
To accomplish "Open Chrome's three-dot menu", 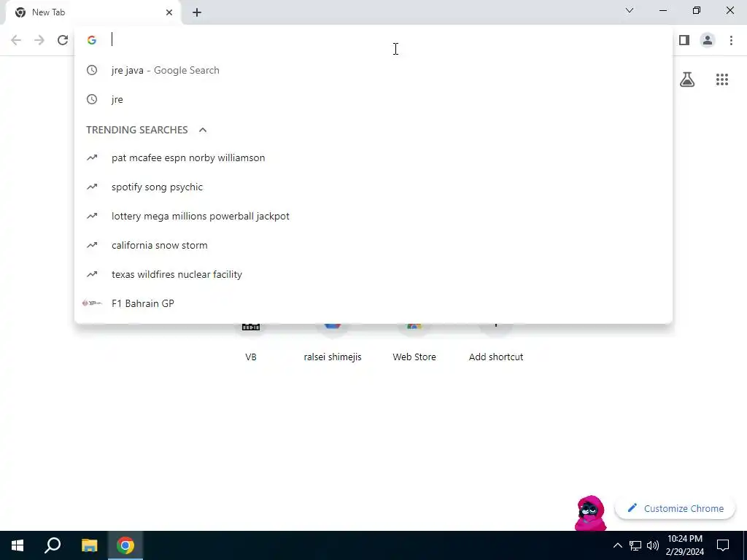I will coord(731,41).
